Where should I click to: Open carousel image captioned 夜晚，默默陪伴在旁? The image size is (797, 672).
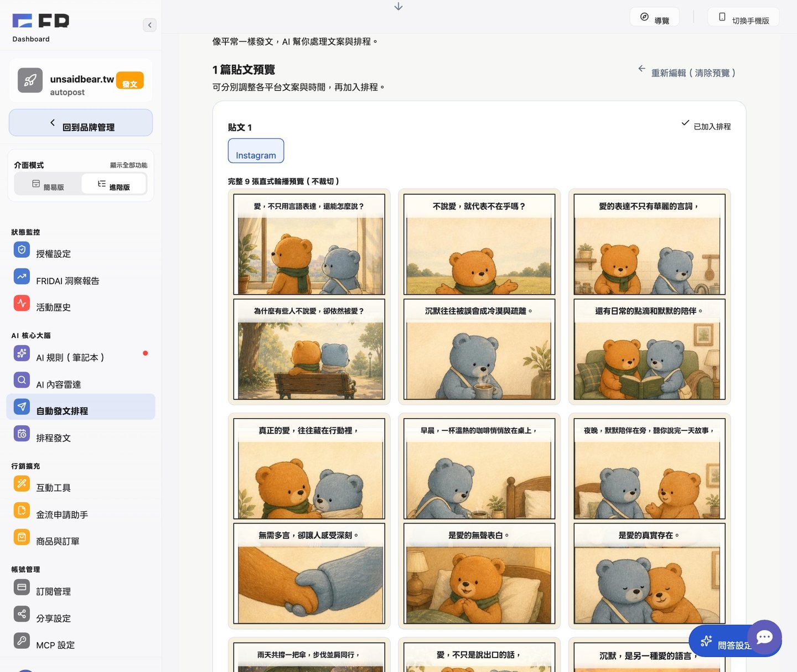click(650, 521)
